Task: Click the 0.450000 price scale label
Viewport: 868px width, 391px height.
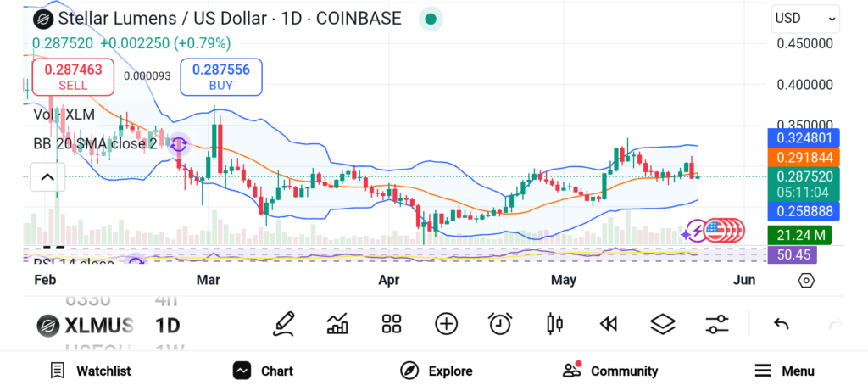Action: pos(805,44)
